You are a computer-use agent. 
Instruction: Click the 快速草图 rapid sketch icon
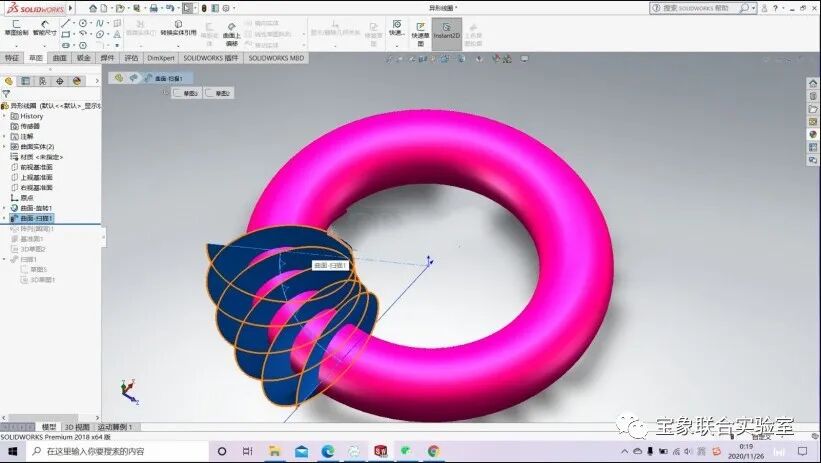420,34
